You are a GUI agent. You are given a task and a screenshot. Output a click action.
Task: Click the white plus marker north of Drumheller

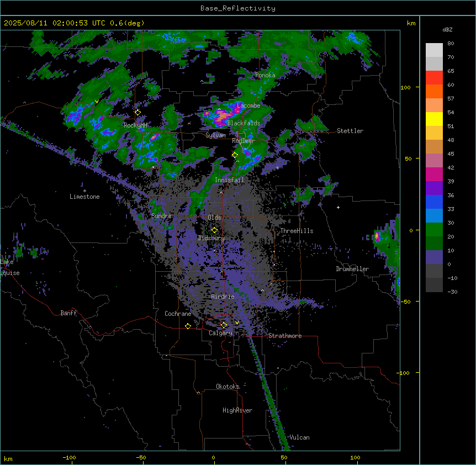(x=338, y=207)
